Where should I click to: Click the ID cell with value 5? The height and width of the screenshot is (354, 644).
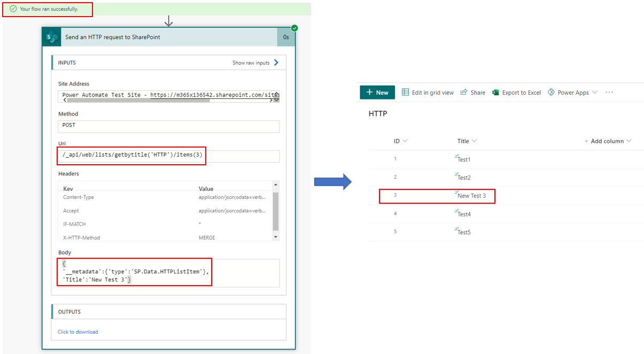(x=395, y=232)
